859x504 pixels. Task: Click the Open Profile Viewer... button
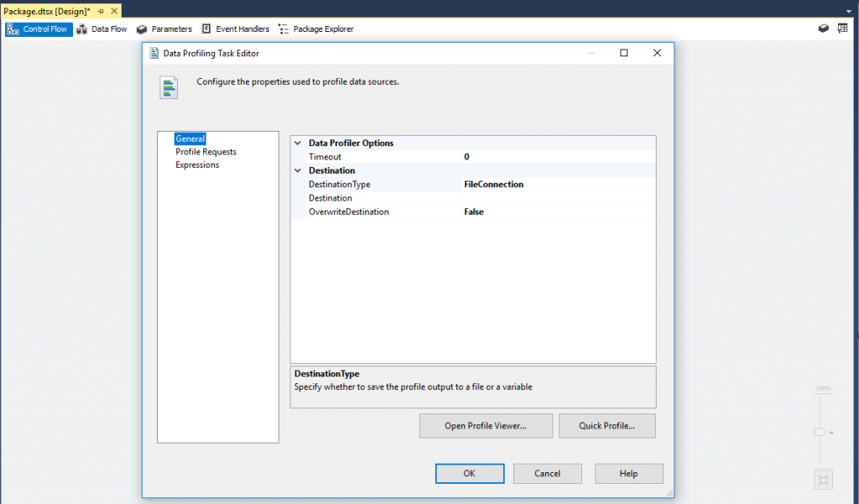(486, 426)
